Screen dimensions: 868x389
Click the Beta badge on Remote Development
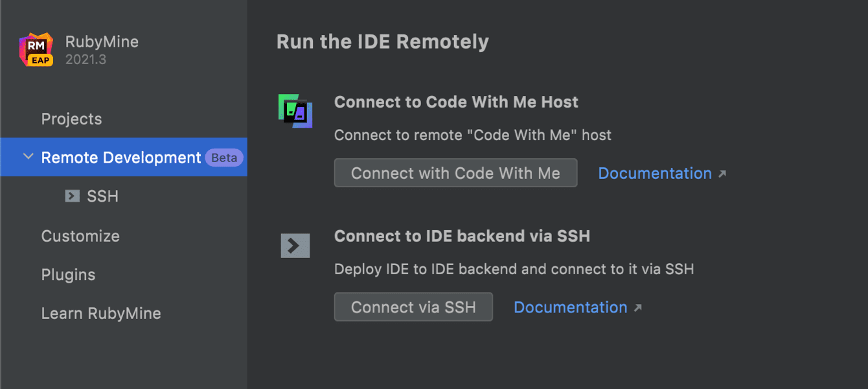224,158
